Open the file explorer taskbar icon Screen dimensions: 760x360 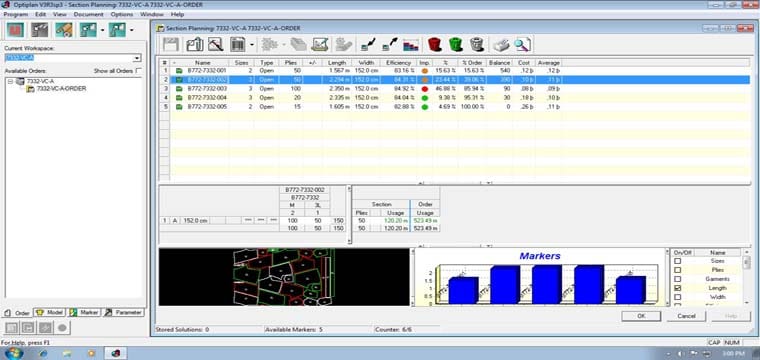point(67,353)
